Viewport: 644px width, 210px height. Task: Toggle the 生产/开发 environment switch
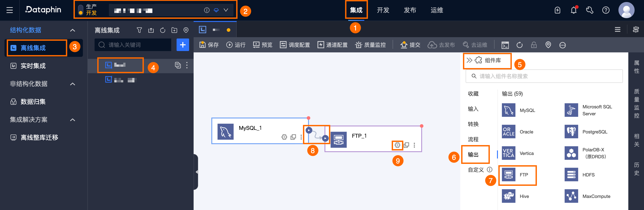tap(80, 10)
